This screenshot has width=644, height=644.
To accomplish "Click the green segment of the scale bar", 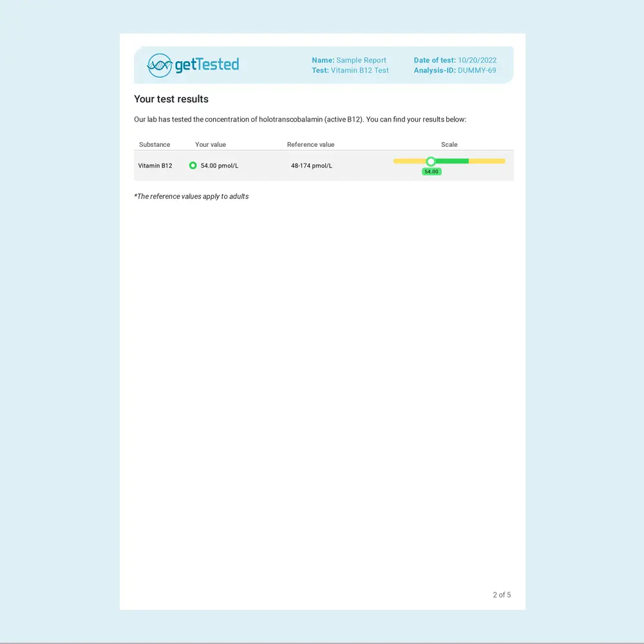I will point(452,161).
